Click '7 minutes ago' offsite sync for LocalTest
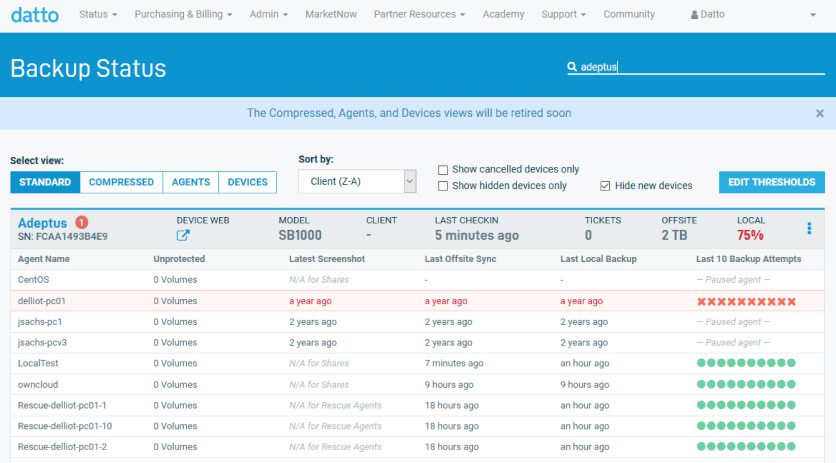The width and height of the screenshot is (836, 463). [x=454, y=363]
